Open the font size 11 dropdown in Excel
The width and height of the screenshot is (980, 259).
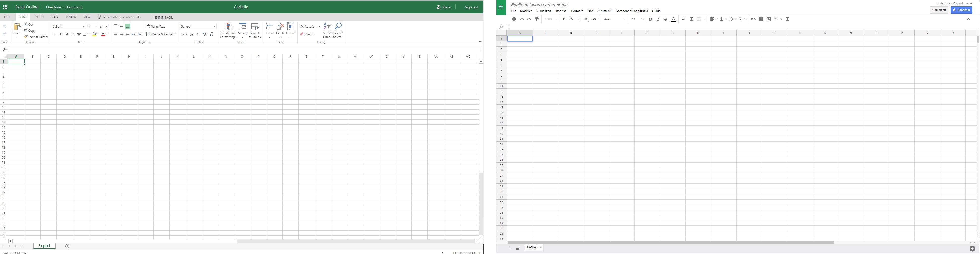click(x=92, y=27)
